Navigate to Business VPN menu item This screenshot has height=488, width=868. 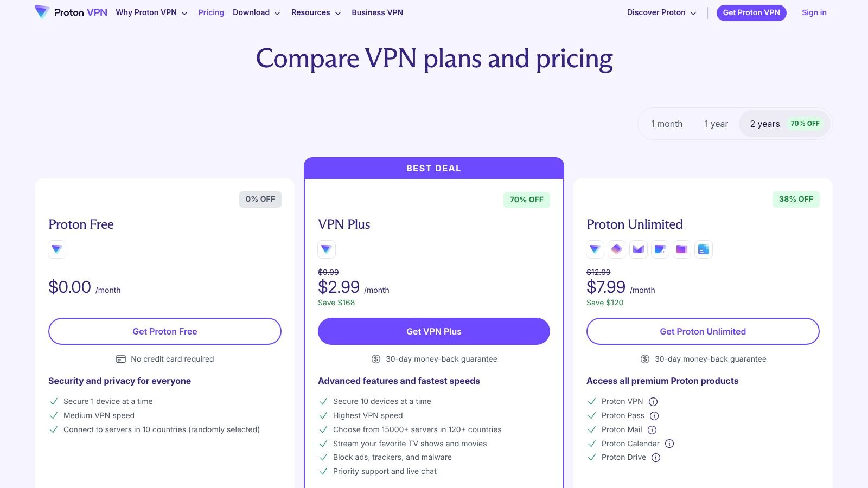377,12
